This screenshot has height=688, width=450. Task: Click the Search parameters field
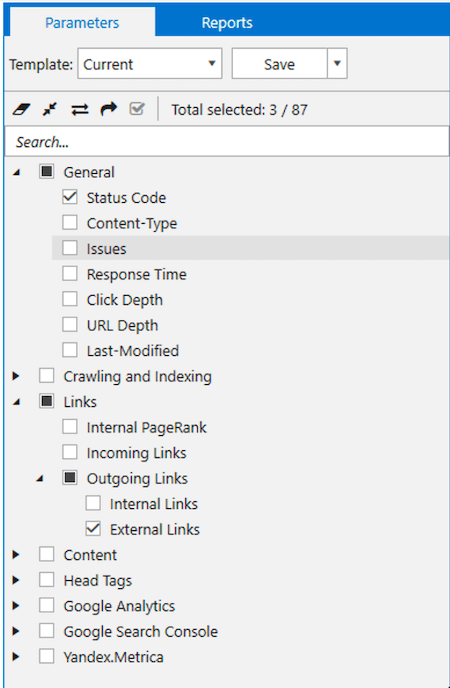tap(227, 142)
